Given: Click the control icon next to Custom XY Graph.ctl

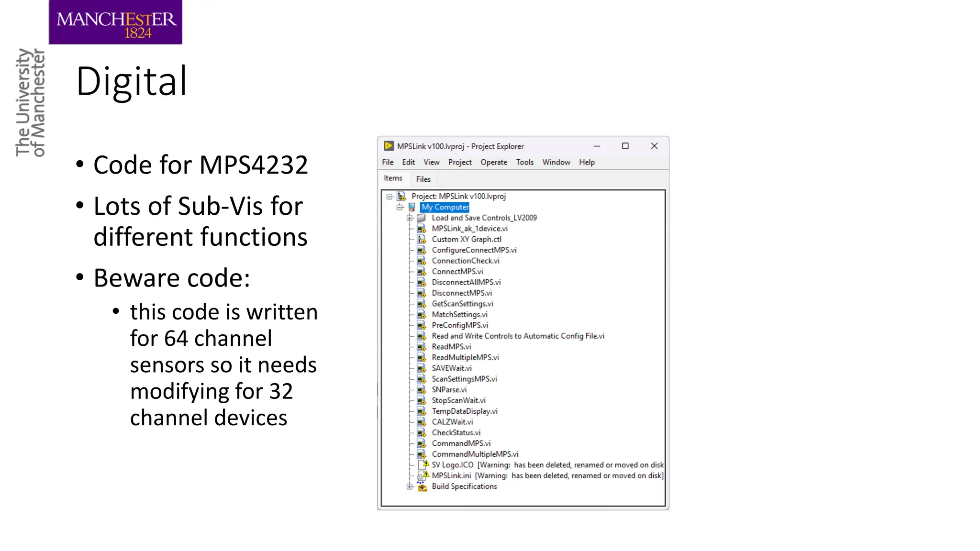Looking at the screenshot, I should click(422, 239).
